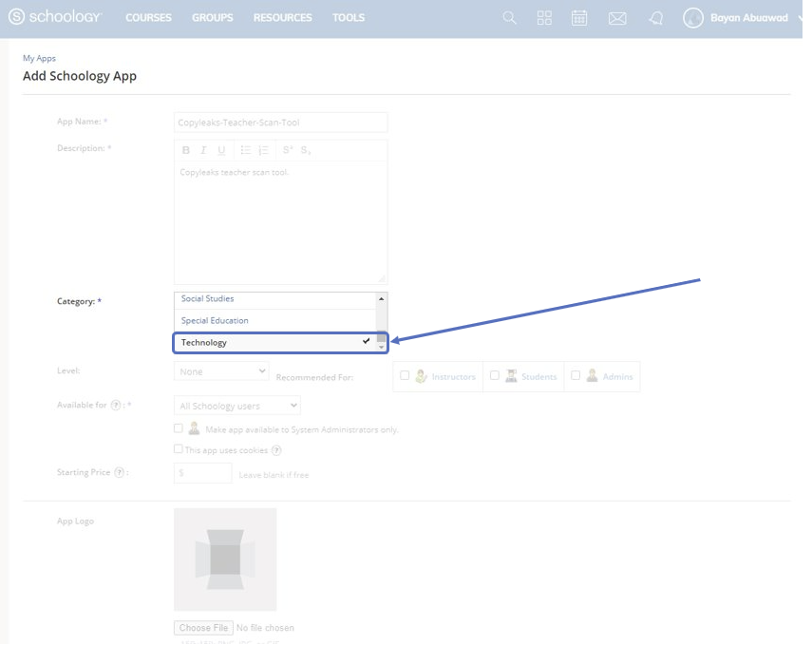This screenshot has width=812, height=664.
Task: Click the Starting Price input field
Action: [202, 473]
